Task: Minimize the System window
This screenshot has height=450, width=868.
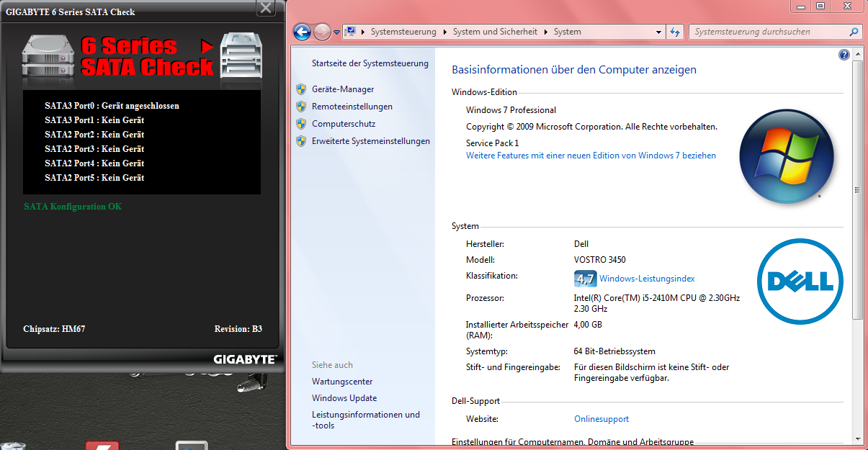Action: tap(800, 6)
